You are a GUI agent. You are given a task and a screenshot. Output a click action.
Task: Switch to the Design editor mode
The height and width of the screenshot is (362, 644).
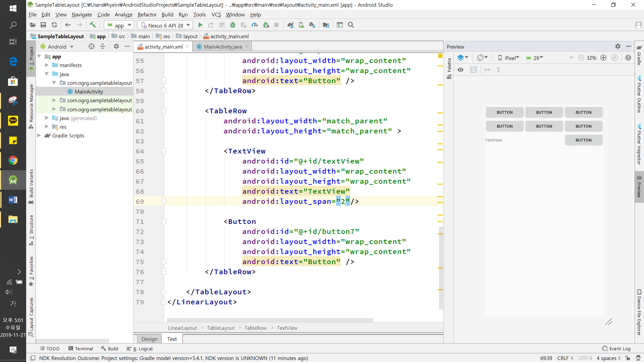(x=149, y=339)
